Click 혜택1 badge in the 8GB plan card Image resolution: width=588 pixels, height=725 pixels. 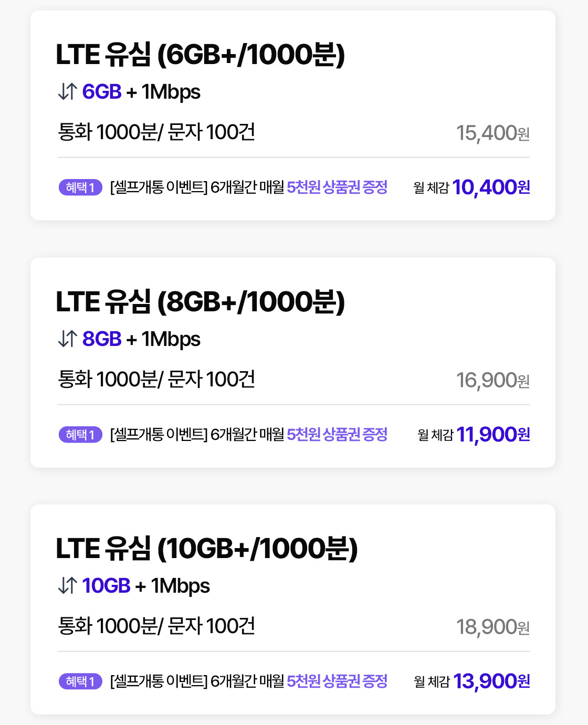(x=80, y=435)
